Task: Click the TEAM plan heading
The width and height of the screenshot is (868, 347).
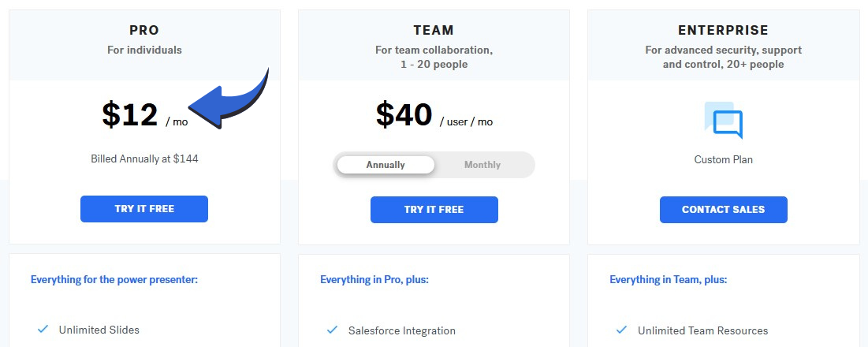Action: coord(434,31)
